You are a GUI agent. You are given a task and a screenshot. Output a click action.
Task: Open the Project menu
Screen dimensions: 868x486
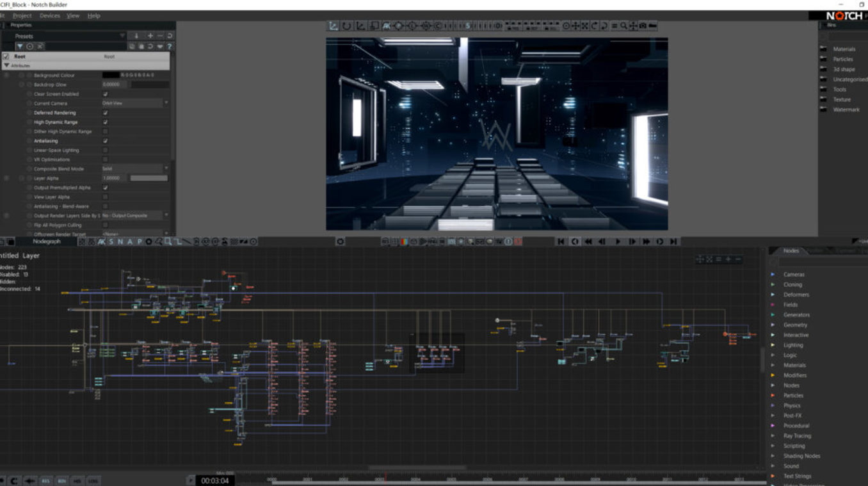click(x=22, y=15)
